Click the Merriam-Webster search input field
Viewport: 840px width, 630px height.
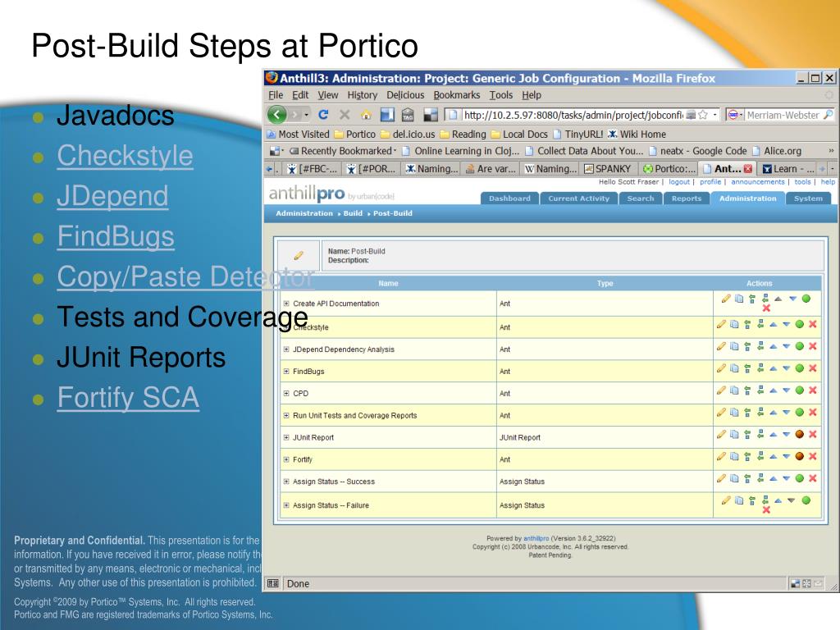[783, 115]
